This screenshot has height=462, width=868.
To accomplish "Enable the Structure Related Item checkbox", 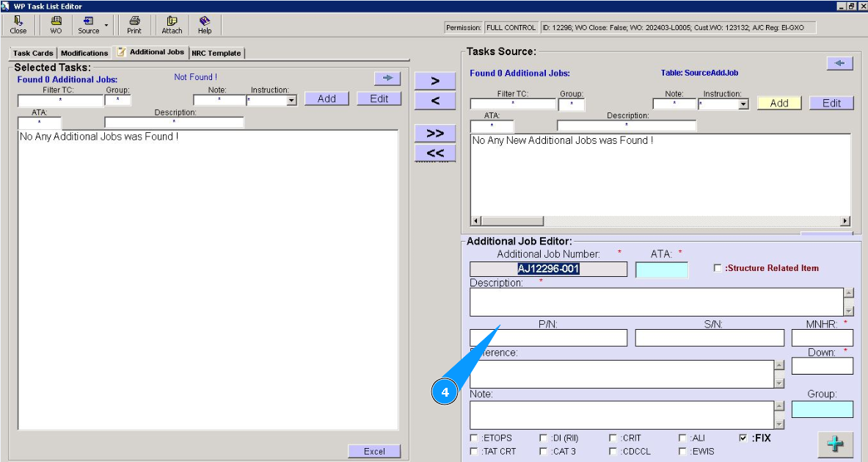I will (718, 269).
